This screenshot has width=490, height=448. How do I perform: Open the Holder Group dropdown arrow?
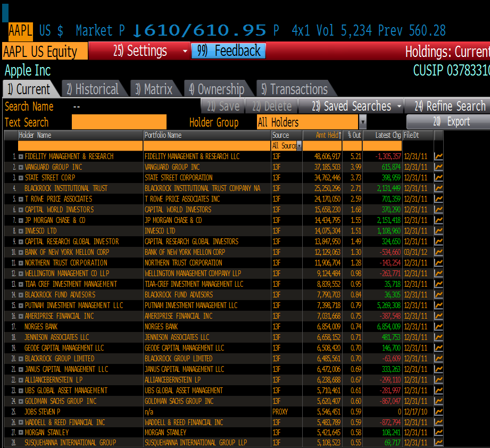coord(362,122)
